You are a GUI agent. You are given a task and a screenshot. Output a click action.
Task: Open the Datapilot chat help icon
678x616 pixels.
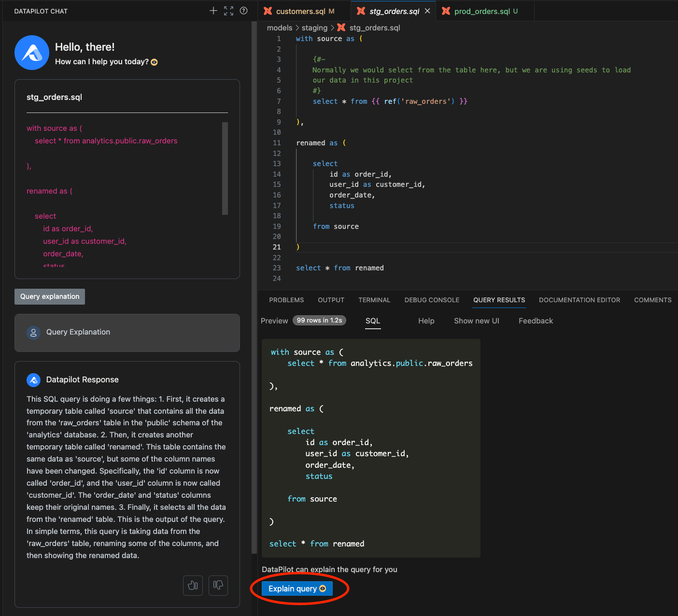(244, 11)
